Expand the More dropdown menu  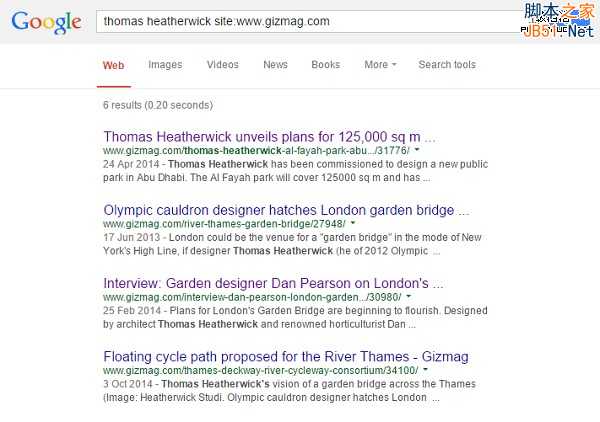click(x=379, y=65)
